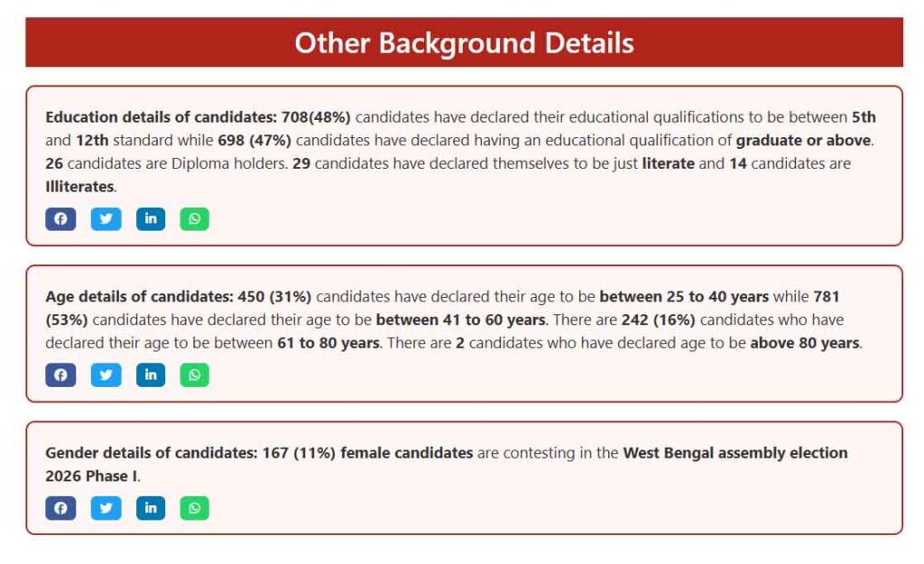Click LinkedIn icon under Gender details
The width and height of the screenshot is (924, 564).
pyautogui.click(x=151, y=508)
